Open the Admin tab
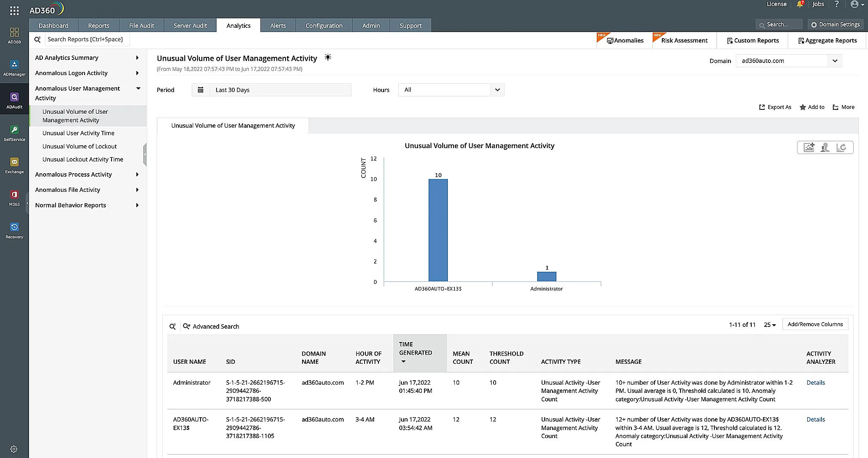Screen dimensions: 868x458 click(x=371, y=25)
